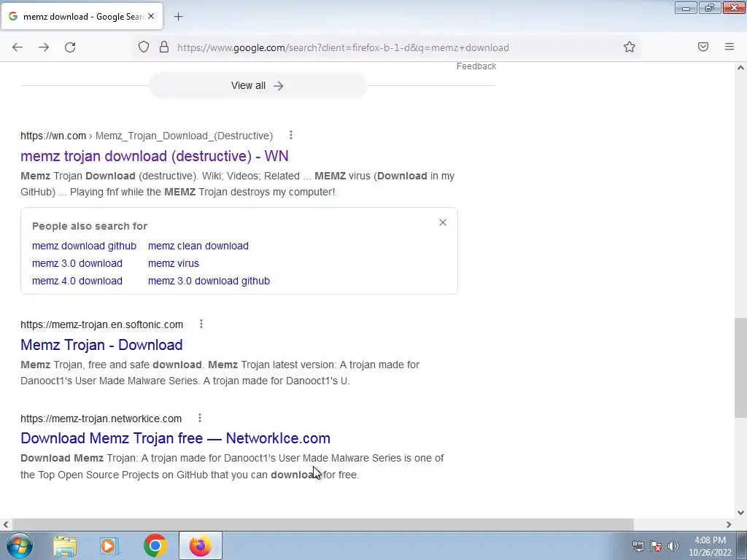Launch Windows Media Player from taskbar

pyautogui.click(x=109, y=545)
